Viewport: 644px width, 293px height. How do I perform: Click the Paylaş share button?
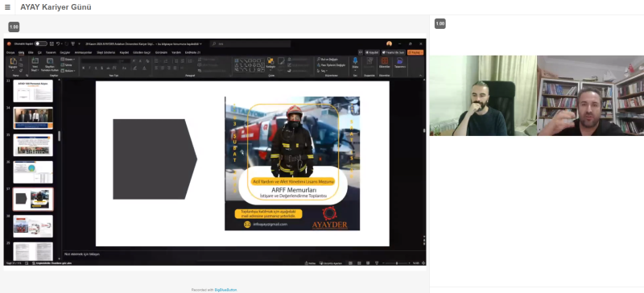coord(415,52)
